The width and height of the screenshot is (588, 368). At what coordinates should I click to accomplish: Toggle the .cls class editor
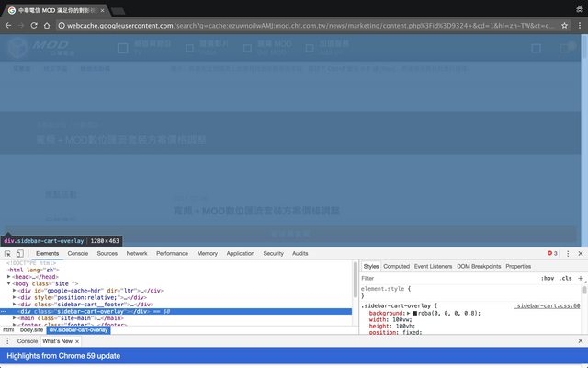pos(566,278)
